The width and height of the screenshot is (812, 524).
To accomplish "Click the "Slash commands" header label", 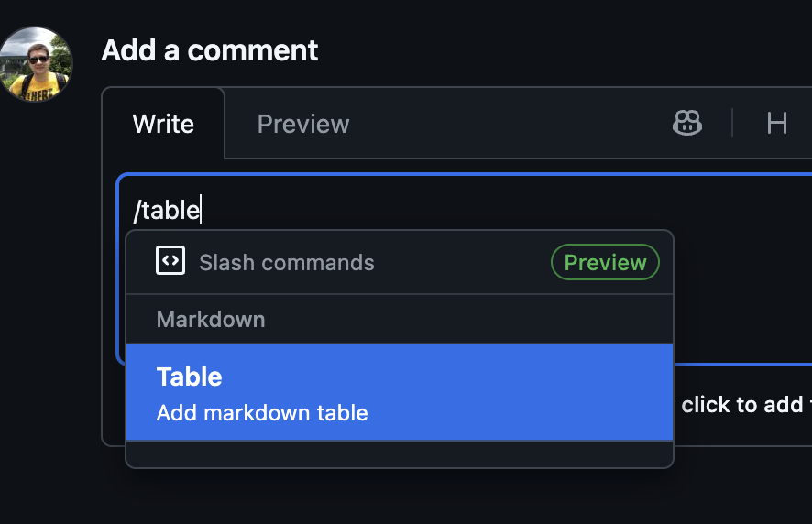I will tap(287, 263).
